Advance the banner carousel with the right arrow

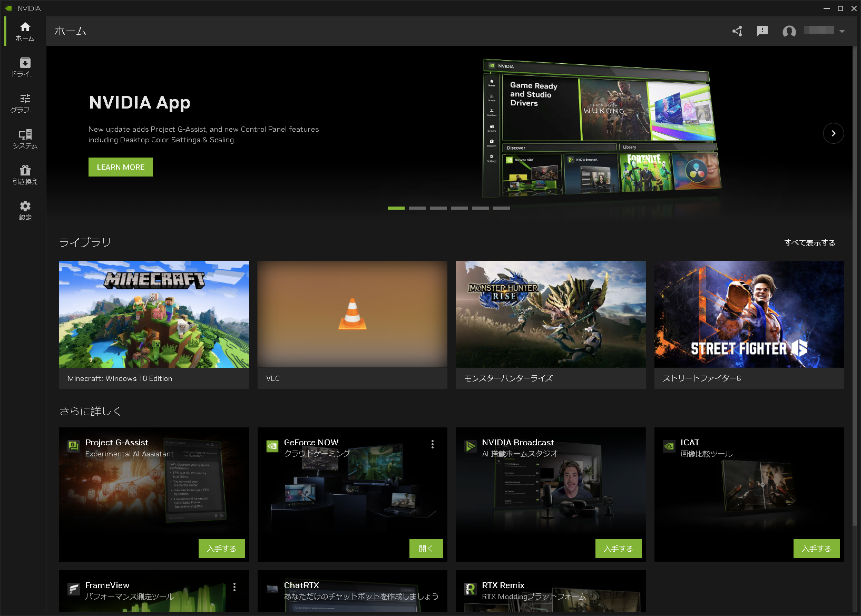point(833,133)
